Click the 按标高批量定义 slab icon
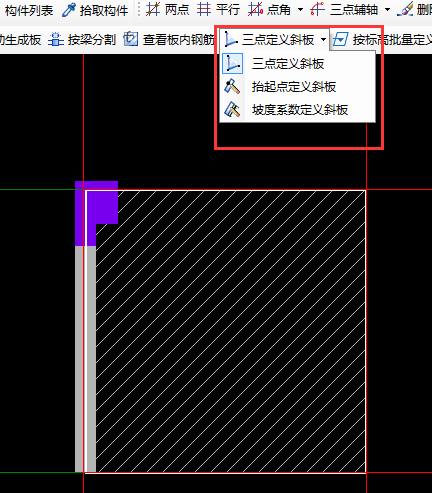The width and height of the screenshot is (432, 493). coord(341,39)
